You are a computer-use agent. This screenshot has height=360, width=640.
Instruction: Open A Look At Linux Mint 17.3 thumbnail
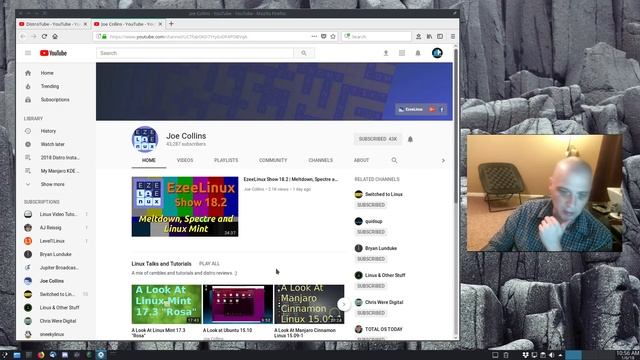[x=167, y=304]
